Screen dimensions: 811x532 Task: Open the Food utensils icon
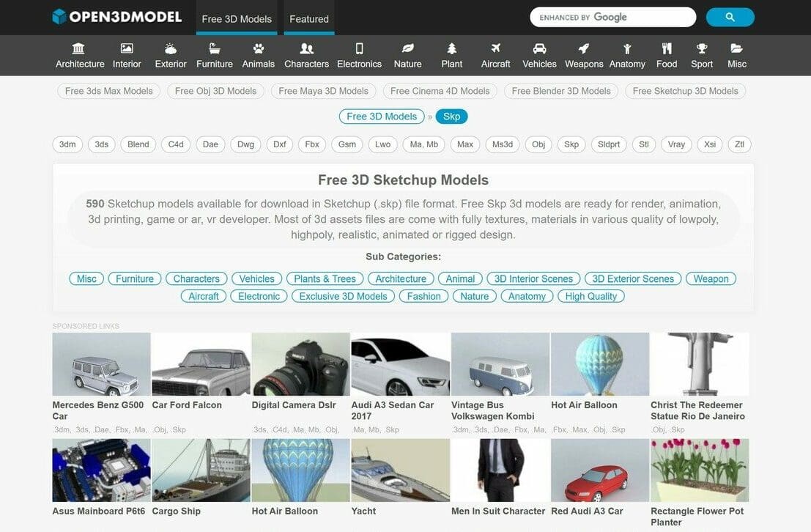click(x=667, y=48)
